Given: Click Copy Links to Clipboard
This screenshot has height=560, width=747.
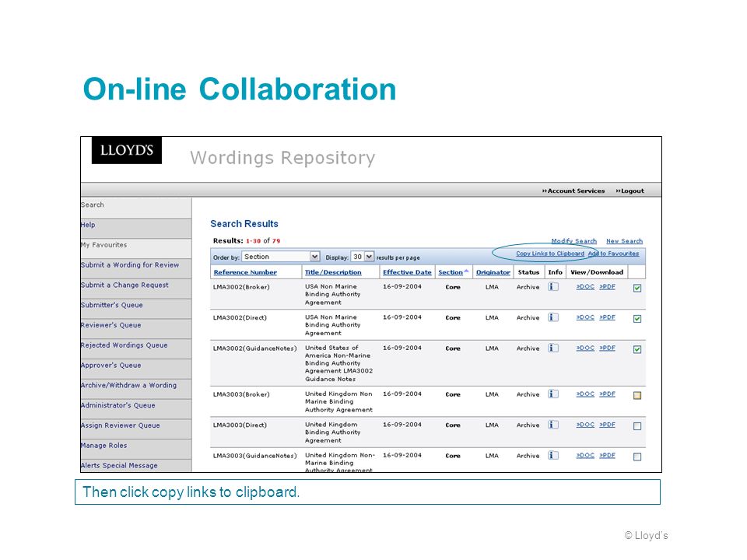Looking at the screenshot, I should tap(550, 254).
